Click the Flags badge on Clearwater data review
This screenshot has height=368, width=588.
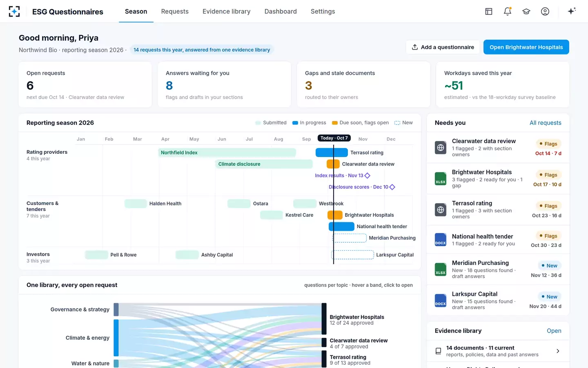(548, 144)
